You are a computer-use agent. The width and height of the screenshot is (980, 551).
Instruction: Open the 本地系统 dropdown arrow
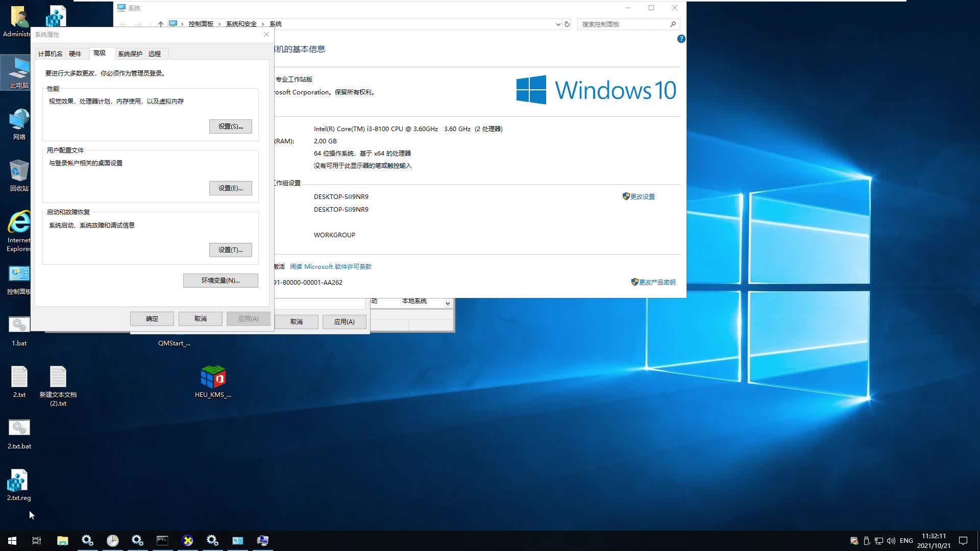tap(448, 303)
